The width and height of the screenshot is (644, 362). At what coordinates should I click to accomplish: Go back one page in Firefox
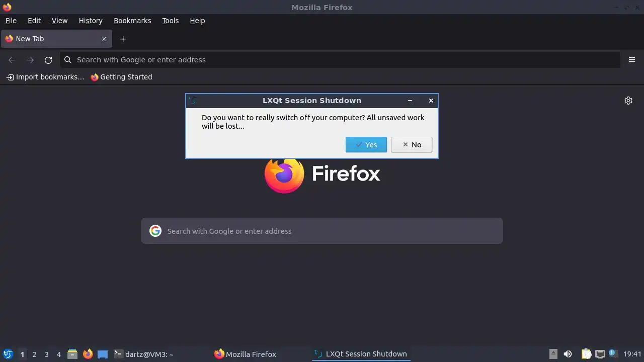[x=12, y=60]
